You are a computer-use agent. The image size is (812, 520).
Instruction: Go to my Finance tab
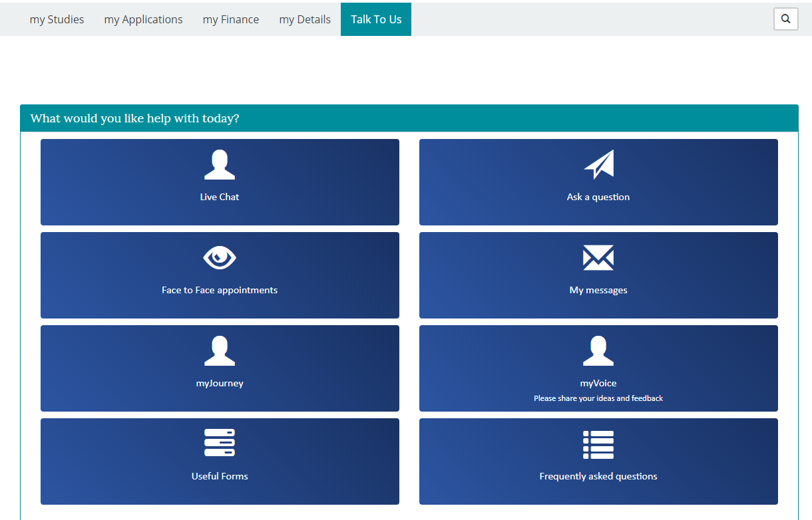[x=231, y=19]
